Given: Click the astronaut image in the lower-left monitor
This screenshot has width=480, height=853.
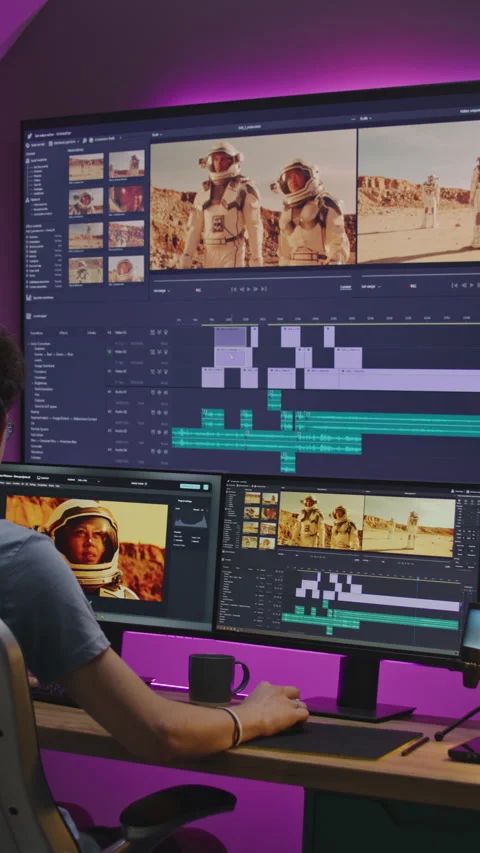Looking at the screenshot, I should [86, 549].
